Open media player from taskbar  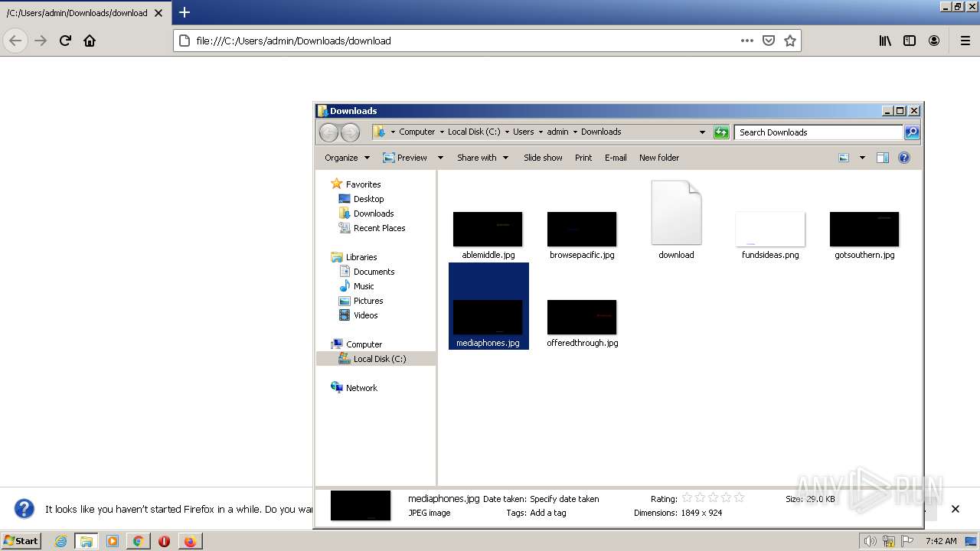tap(113, 541)
